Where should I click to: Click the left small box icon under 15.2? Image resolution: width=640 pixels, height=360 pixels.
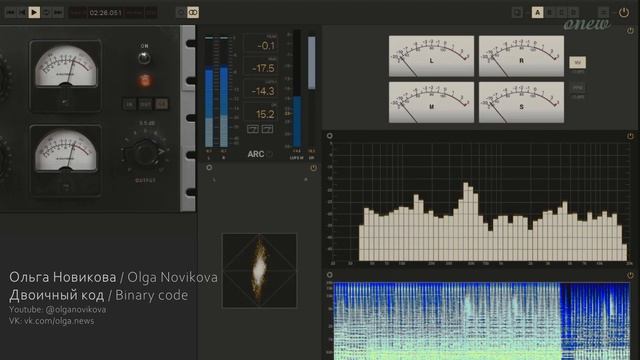[x=253, y=129]
